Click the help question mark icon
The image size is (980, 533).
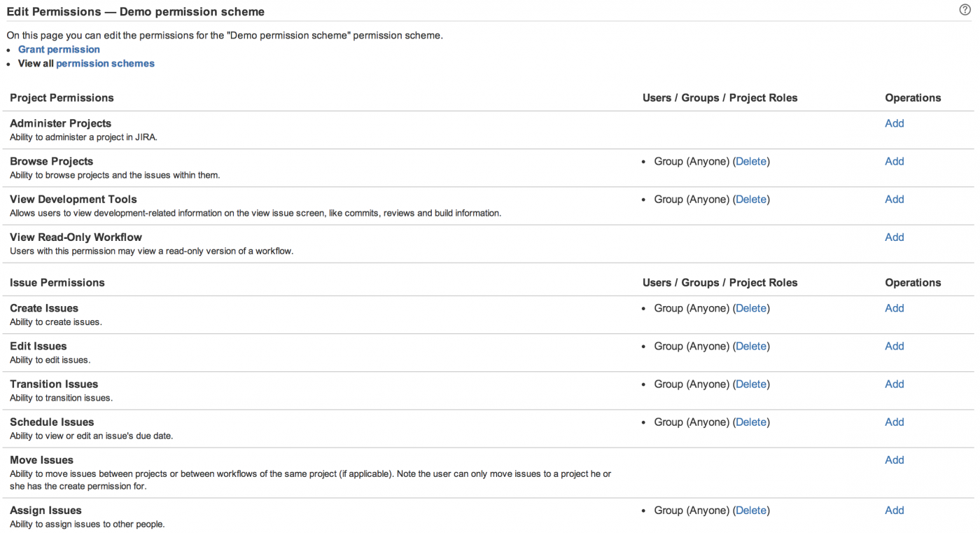point(965,10)
